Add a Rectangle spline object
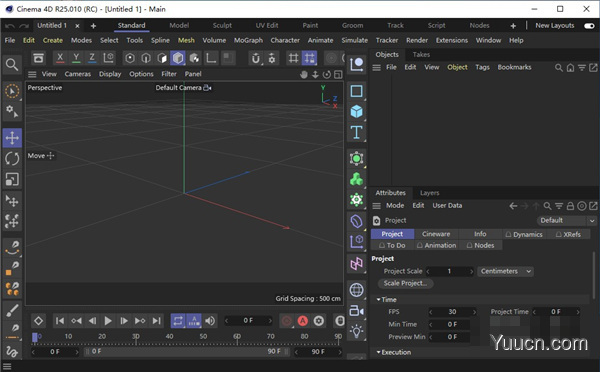 (x=357, y=91)
